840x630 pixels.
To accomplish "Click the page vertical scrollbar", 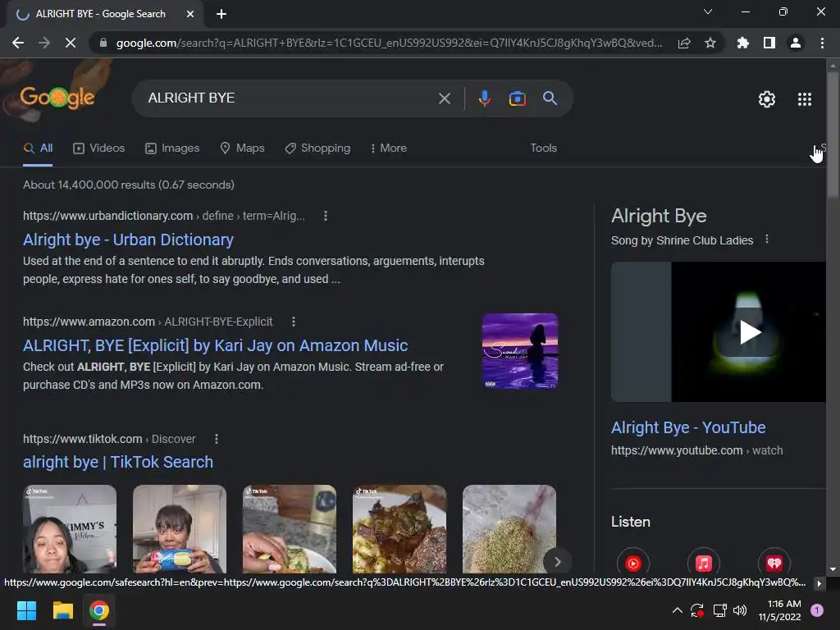I will (x=833, y=134).
